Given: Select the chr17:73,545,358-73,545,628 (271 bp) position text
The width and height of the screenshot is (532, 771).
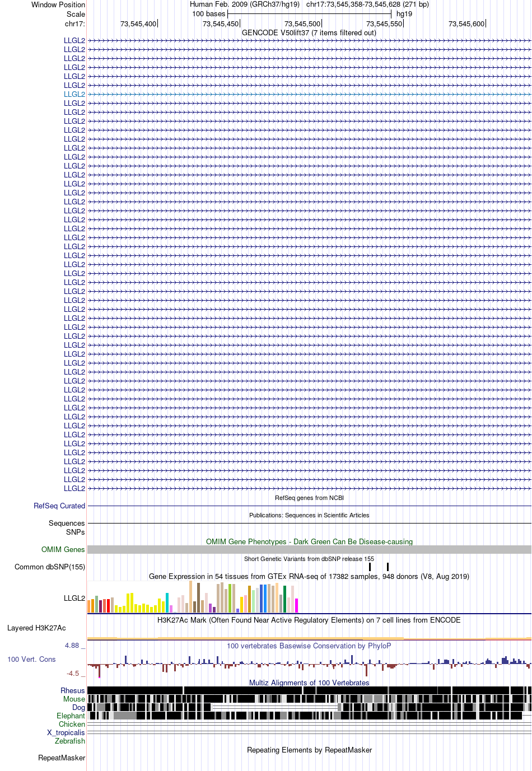Looking at the screenshot, I should [367, 4].
